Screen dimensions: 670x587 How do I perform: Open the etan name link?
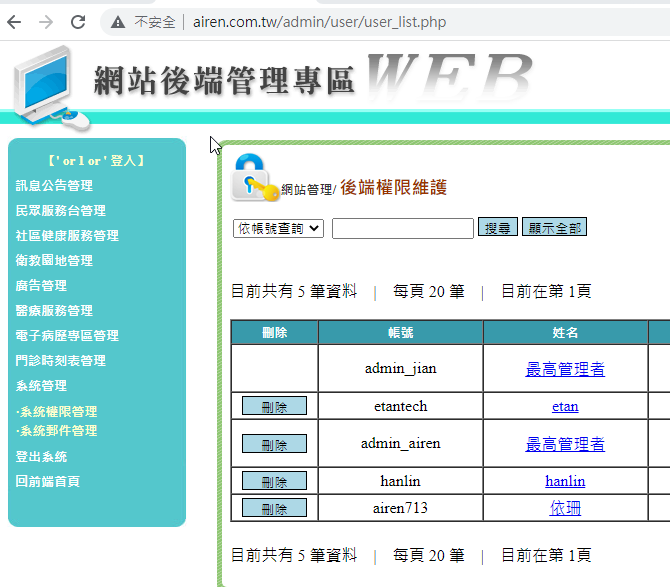565,406
